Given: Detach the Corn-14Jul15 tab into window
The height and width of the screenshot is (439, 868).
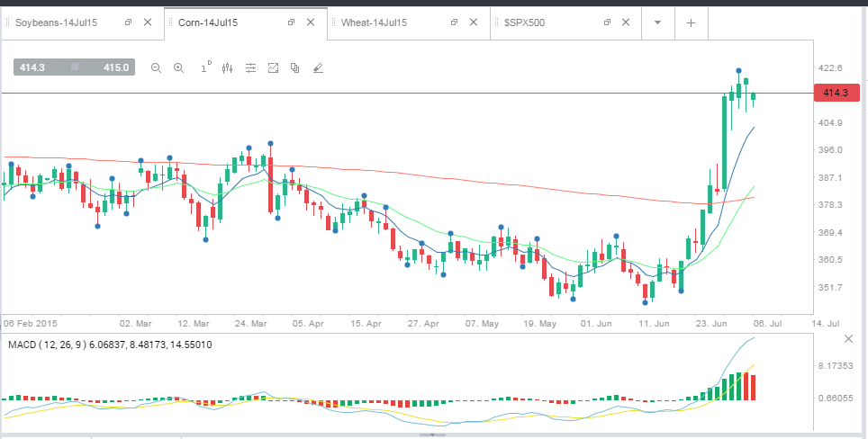Looking at the screenshot, I should pyautogui.click(x=291, y=22).
